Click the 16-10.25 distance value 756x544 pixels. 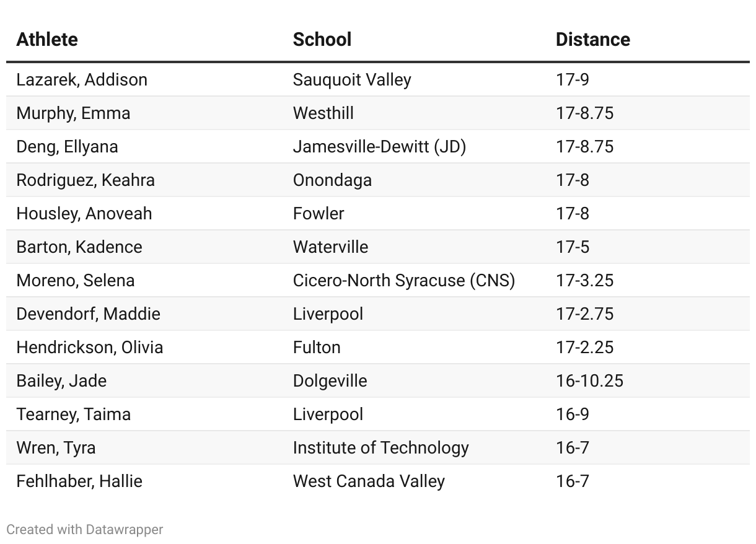(x=589, y=381)
